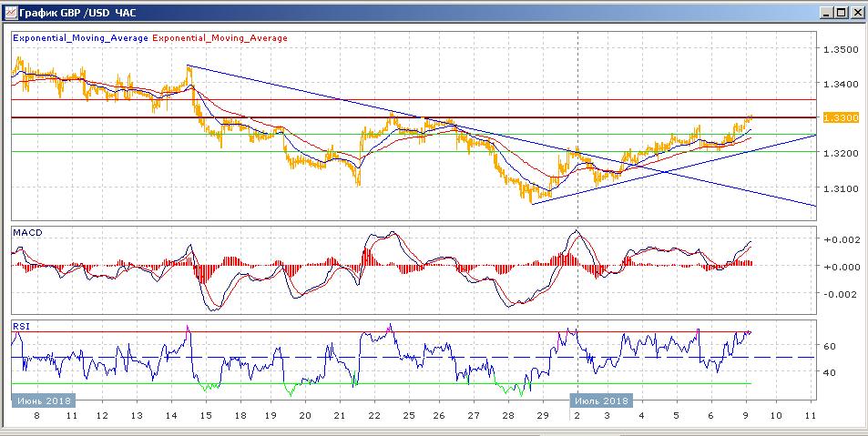Click the 40 level on RSI scale
The height and width of the screenshot is (436, 868).
pyautogui.click(x=831, y=372)
